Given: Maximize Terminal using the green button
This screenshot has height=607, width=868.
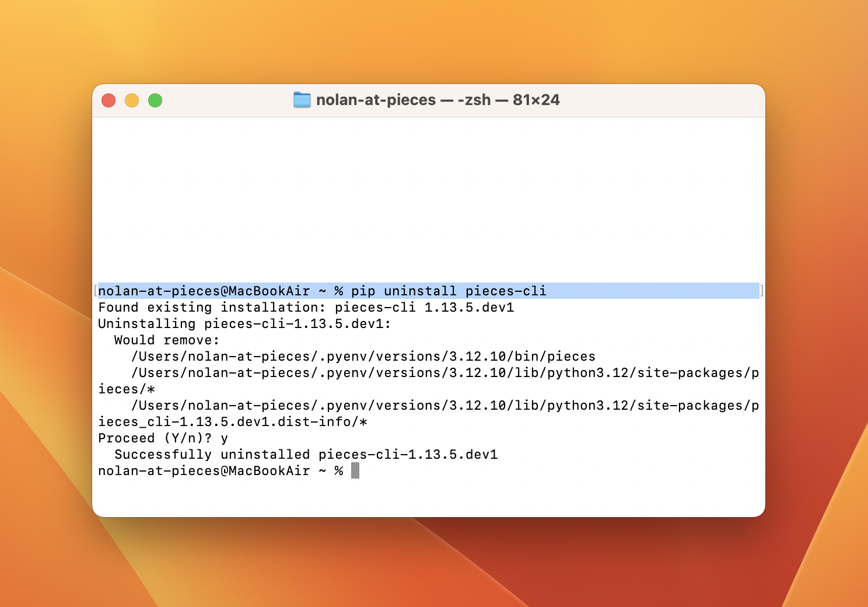Looking at the screenshot, I should click(x=155, y=100).
